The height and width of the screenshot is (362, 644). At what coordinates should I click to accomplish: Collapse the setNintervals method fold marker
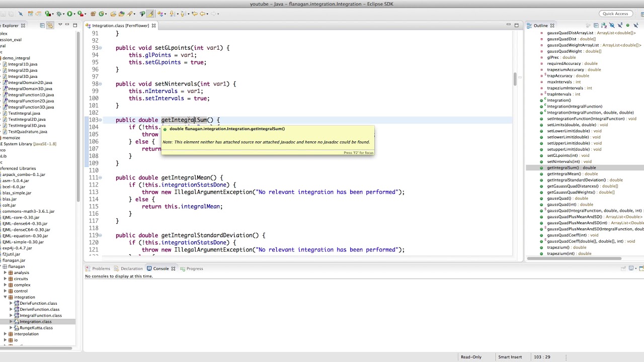click(100, 84)
